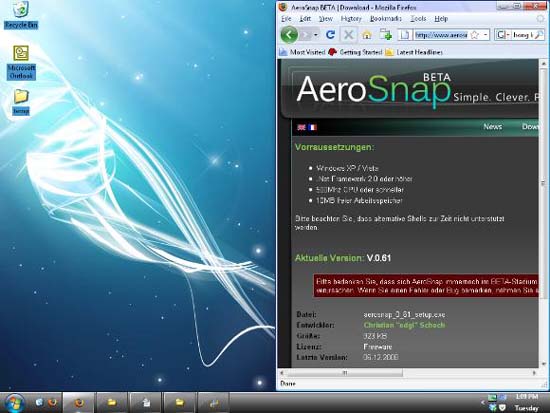Open the View menu

tap(326, 19)
